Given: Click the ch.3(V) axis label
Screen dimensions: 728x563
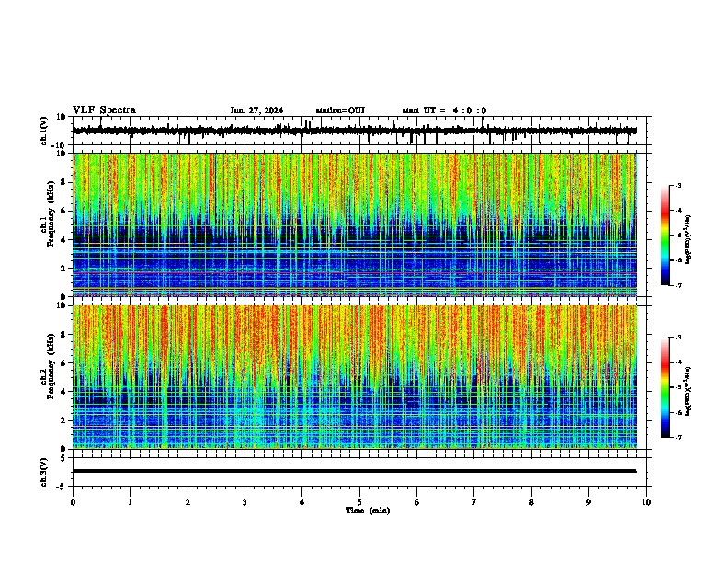Looking at the screenshot, I should tap(44, 472).
